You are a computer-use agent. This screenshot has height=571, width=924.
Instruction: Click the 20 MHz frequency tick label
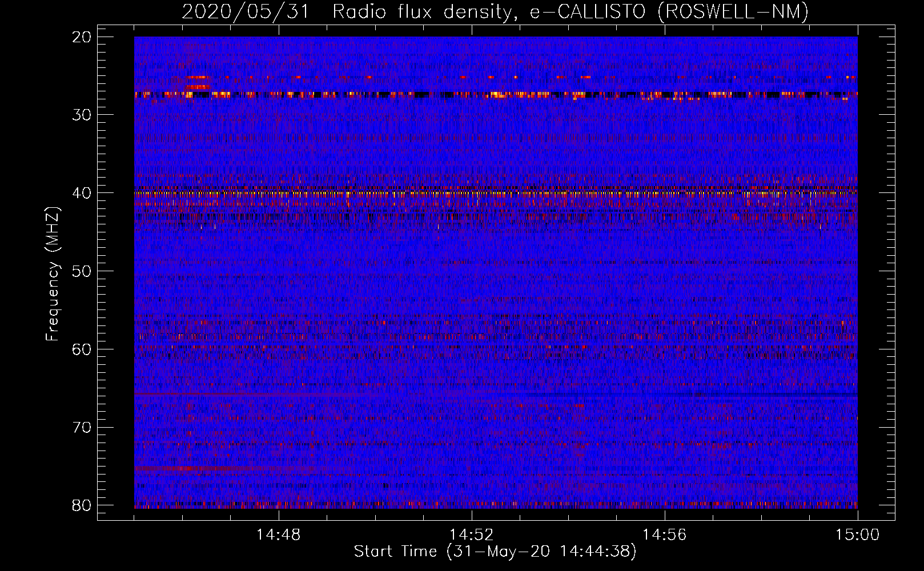[82, 37]
